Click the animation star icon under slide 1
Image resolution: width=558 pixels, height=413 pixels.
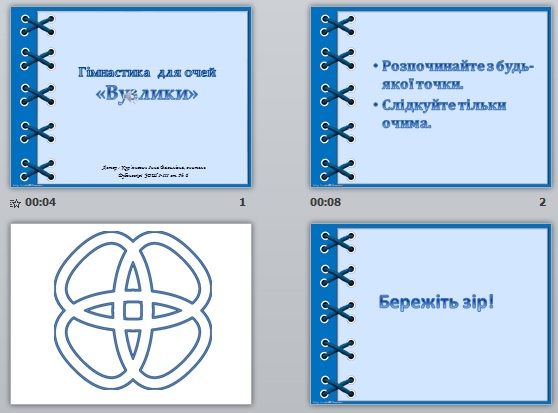tap(15, 203)
